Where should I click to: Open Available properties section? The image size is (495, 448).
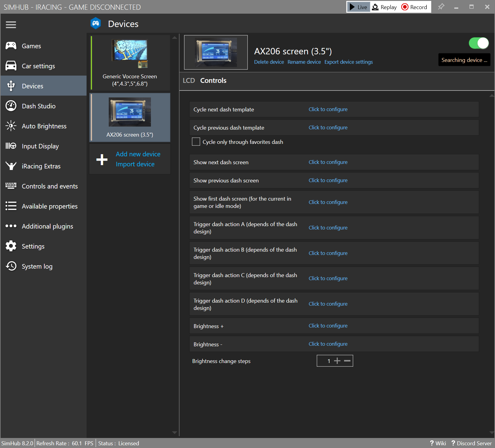(44, 206)
